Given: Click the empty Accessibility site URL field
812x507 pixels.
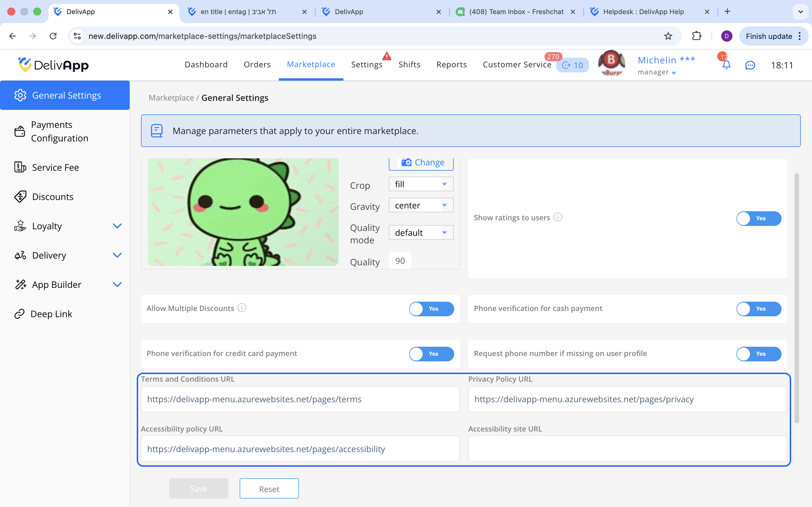Looking at the screenshot, I should (627, 449).
